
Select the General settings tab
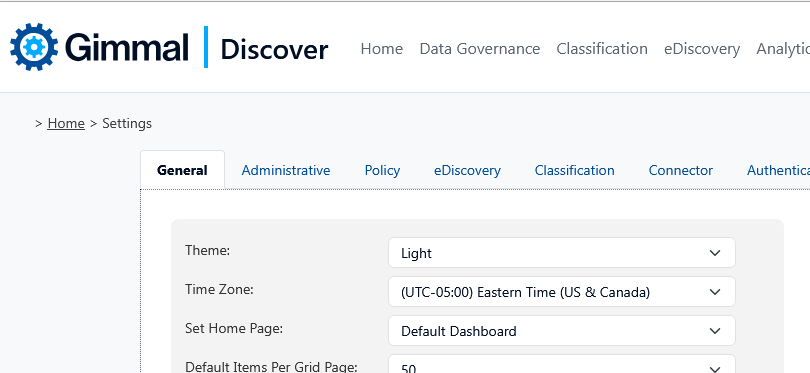click(182, 170)
